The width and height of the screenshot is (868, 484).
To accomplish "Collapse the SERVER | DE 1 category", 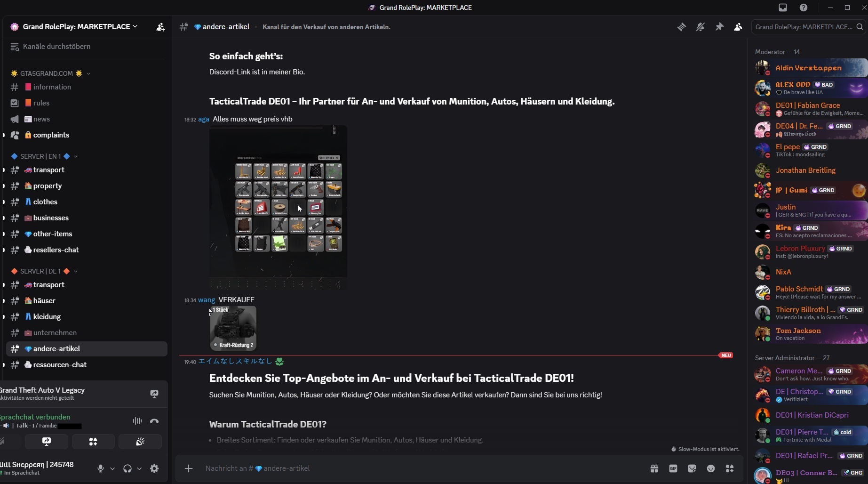I will (x=45, y=271).
